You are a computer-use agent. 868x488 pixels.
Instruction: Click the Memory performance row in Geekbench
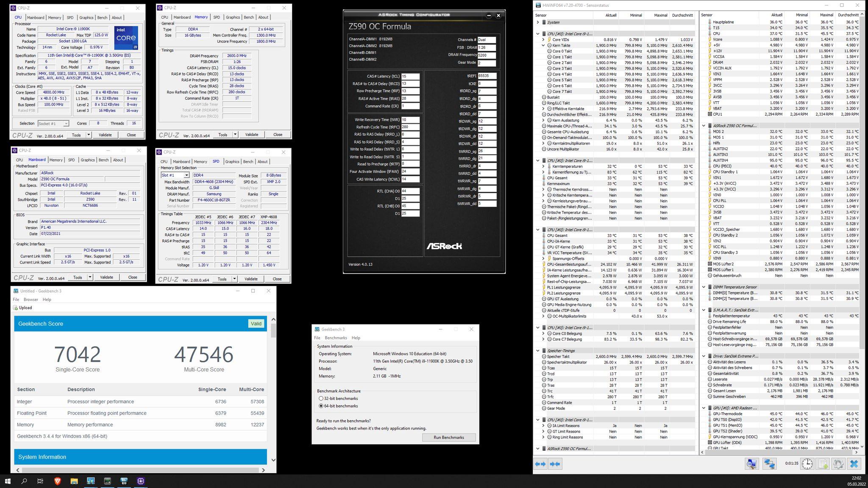tap(141, 424)
